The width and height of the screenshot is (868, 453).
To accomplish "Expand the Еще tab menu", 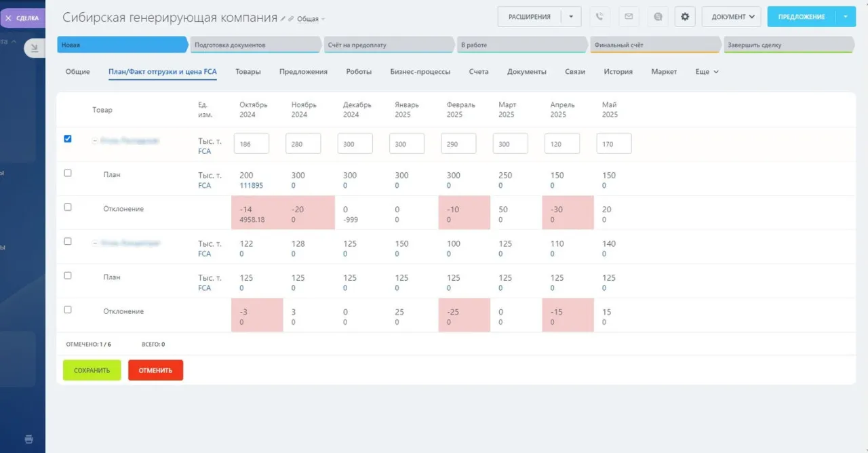I will (x=707, y=72).
